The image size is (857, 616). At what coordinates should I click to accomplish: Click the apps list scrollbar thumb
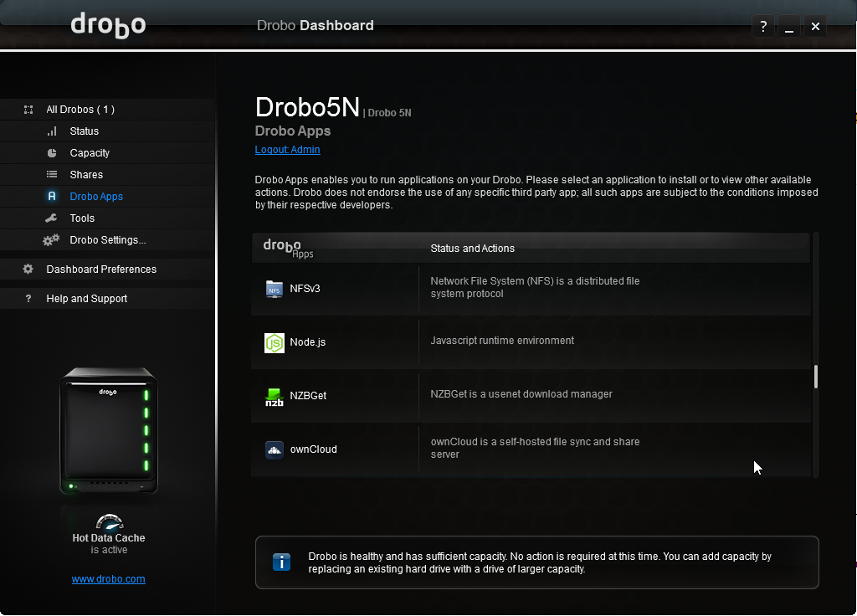[x=815, y=377]
